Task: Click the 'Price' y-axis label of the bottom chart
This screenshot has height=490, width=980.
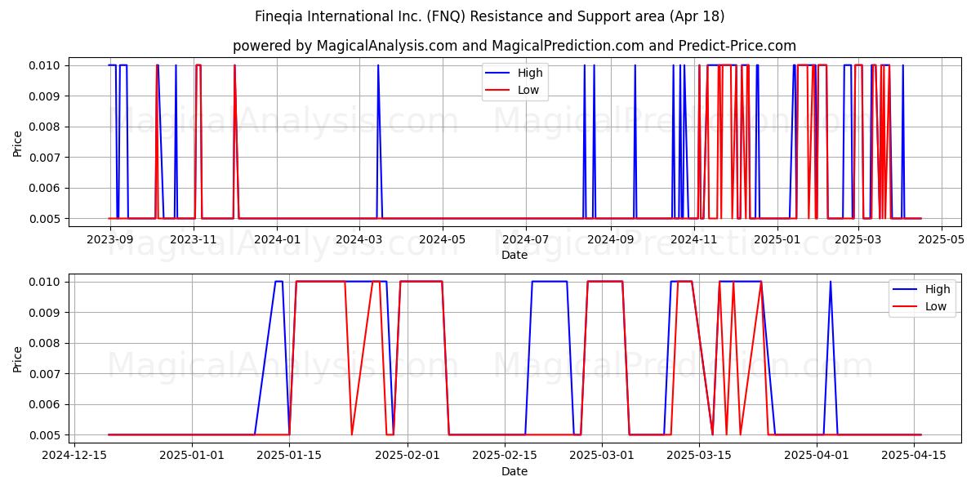Action: (x=18, y=359)
